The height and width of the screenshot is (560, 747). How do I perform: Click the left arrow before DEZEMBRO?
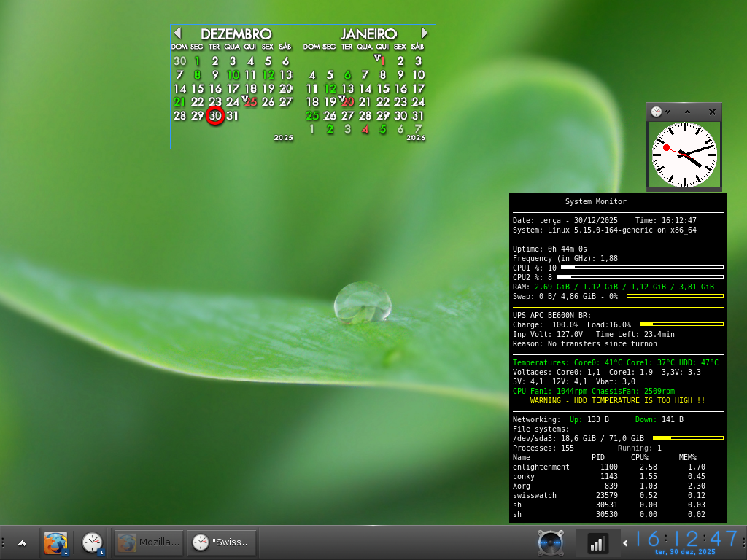(x=177, y=34)
